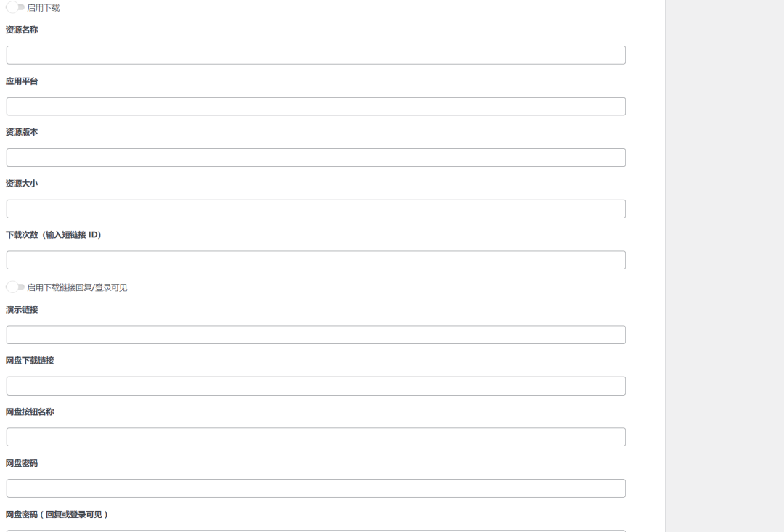Focus the 网盘按钮名称 input field
Screen dimensions: 784x532
tap(316, 437)
